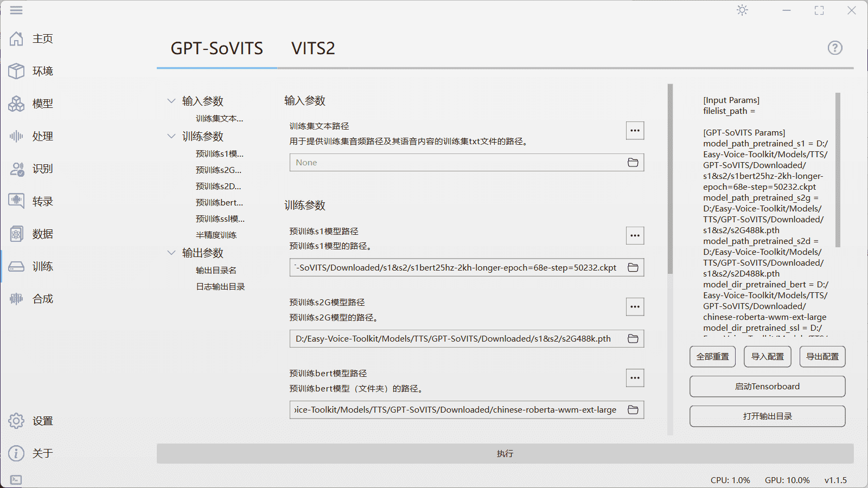The width and height of the screenshot is (868, 488).
Task: Jump to 预训练s1模... tree item
Action: coord(219,153)
